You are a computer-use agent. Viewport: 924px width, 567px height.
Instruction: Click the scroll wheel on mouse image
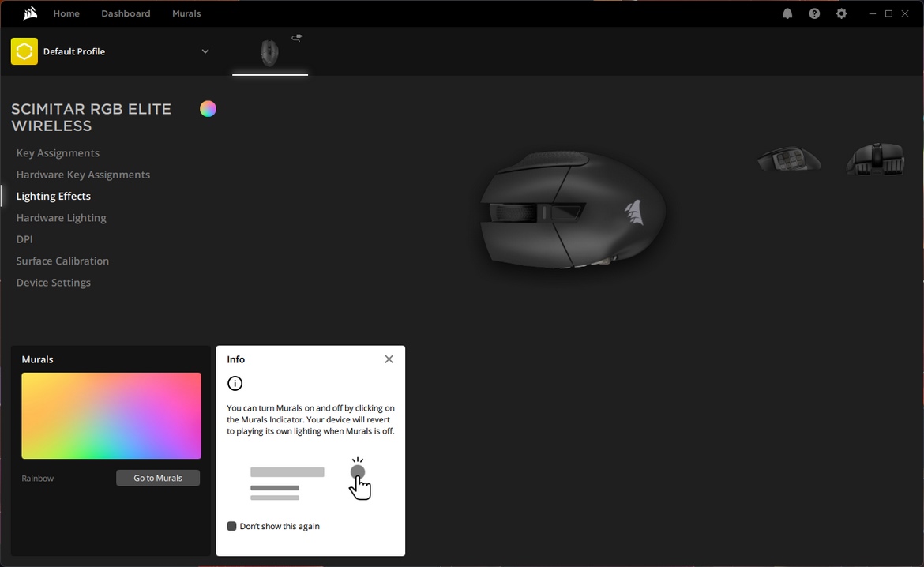coord(513,212)
